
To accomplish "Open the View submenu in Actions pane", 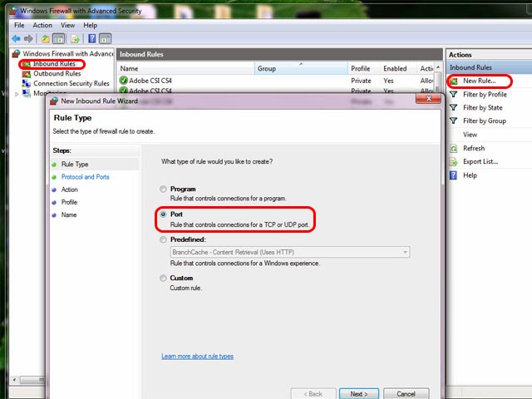I will point(470,135).
